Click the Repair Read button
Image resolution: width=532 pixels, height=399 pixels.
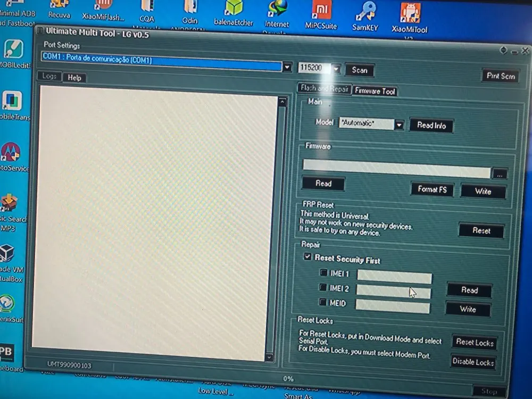pyautogui.click(x=470, y=290)
